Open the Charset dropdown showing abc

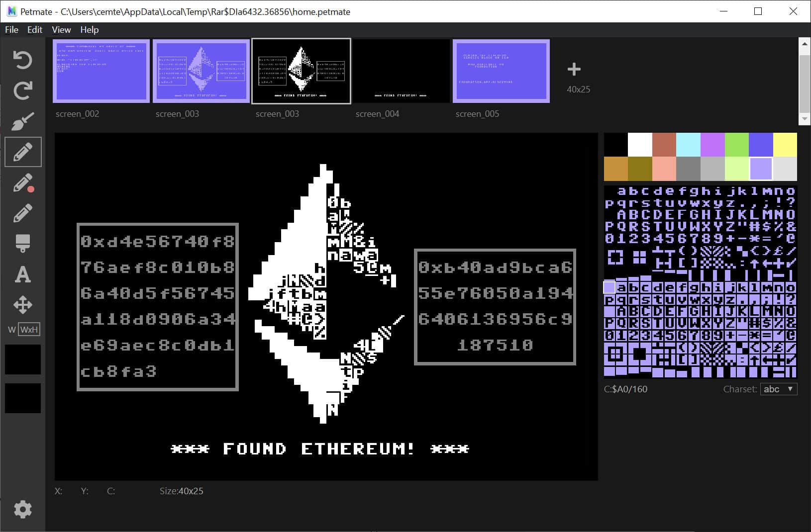click(x=779, y=389)
